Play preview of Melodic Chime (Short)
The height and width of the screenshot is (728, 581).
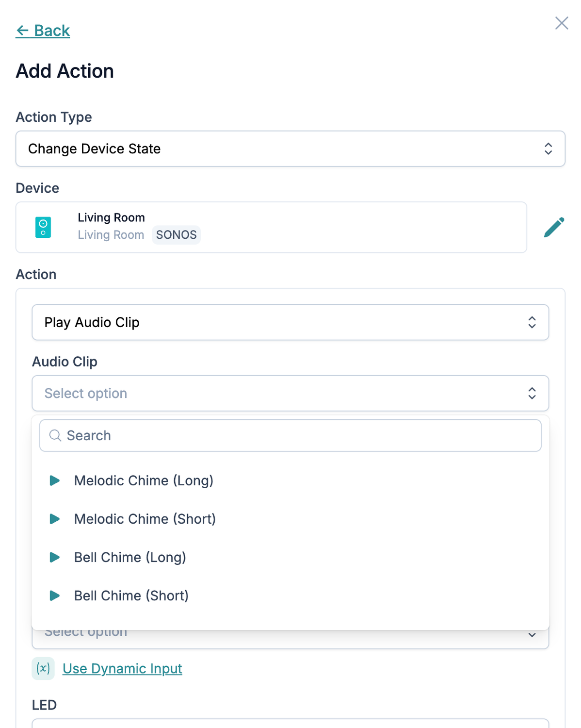click(x=55, y=519)
